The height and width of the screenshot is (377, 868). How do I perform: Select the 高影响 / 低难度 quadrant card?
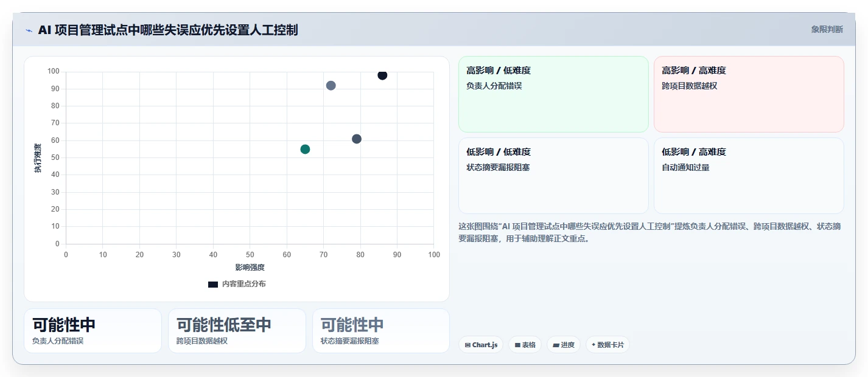click(553, 94)
